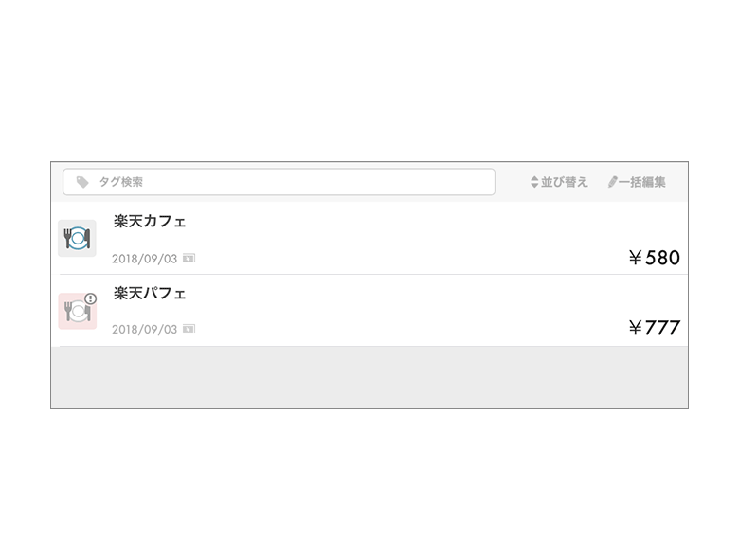Click the 2018/09/03 date of 楽天カフェ
Viewport: 739px width, 560px height.
tap(144, 259)
